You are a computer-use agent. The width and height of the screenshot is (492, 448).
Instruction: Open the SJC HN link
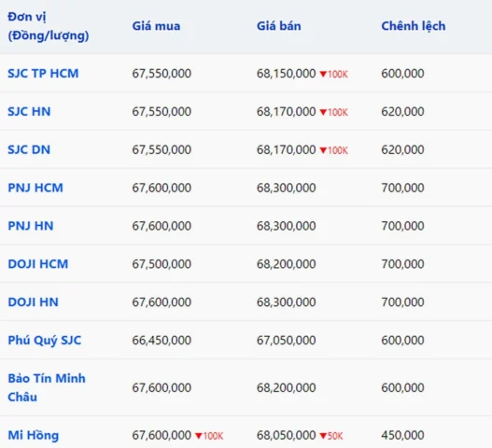point(29,112)
